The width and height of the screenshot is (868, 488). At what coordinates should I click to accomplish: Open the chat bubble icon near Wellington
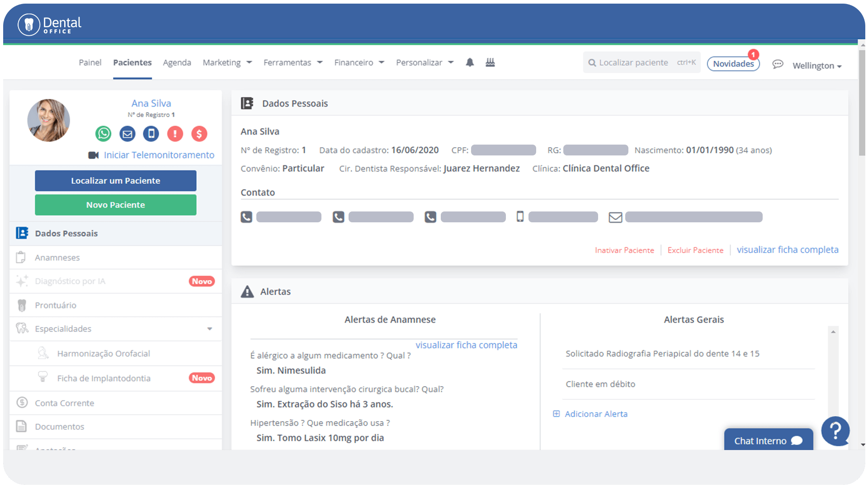tap(778, 64)
